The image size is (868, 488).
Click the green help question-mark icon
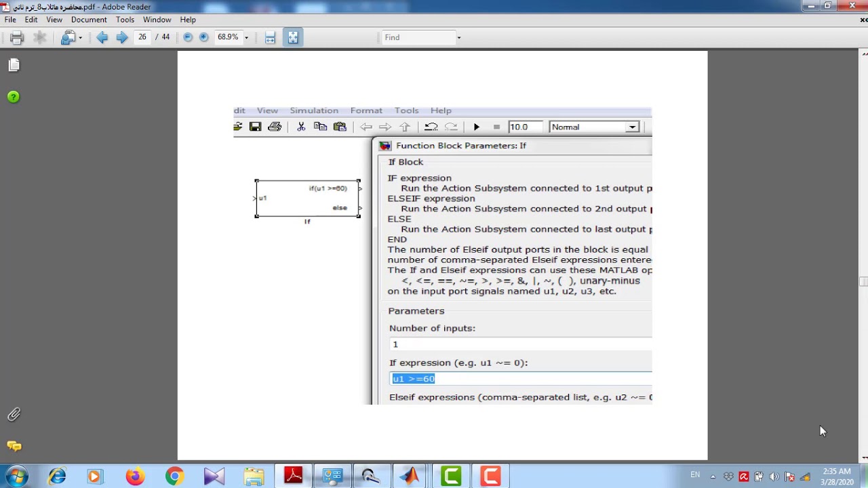[x=14, y=97]
